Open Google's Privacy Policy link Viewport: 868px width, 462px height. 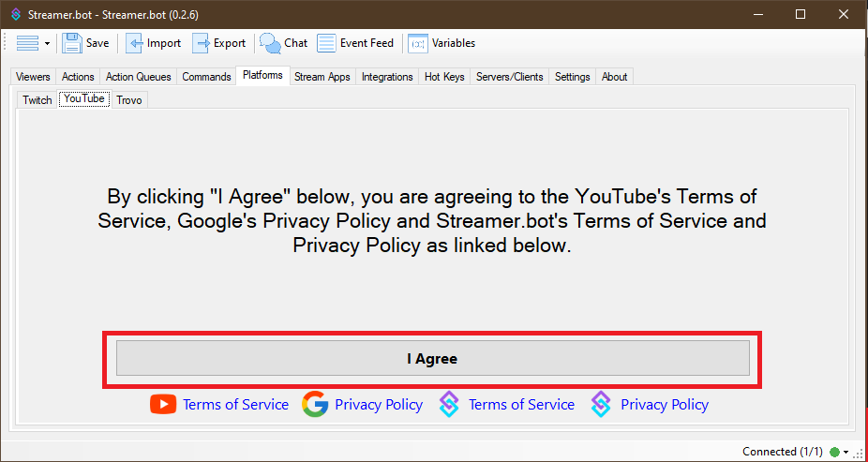[x=379, y=405]
